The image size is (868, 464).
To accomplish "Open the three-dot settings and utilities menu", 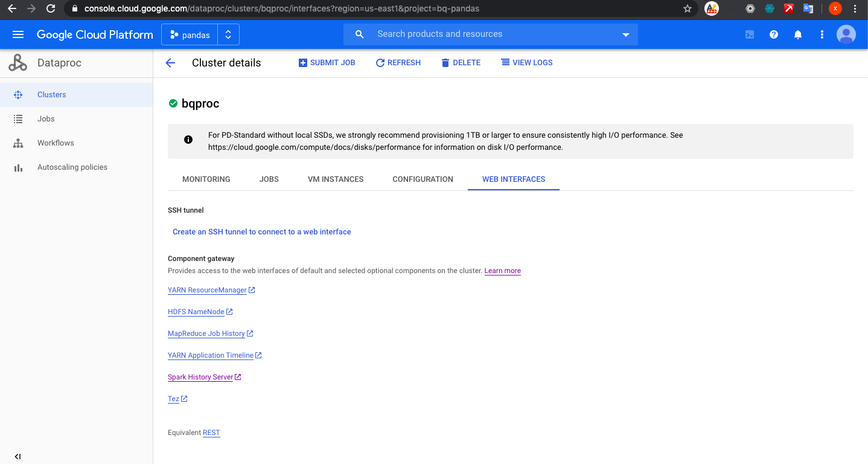I will coord(822,34).
